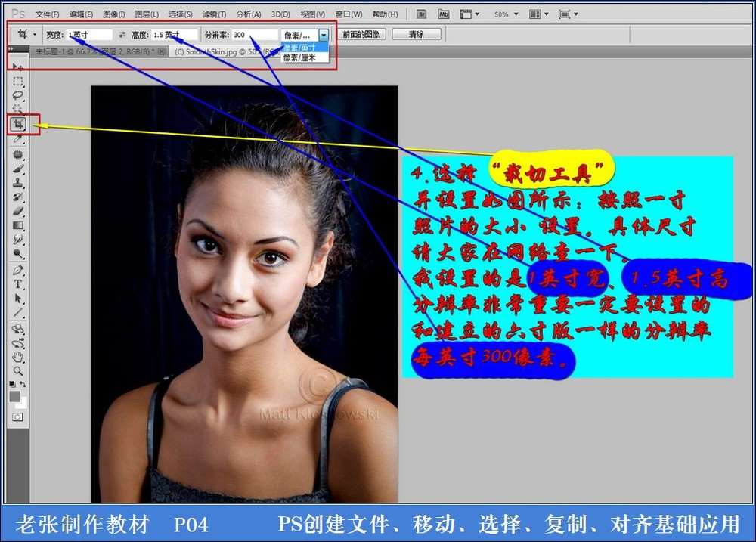
Task: Select the Zoom tool
Action: [x=18, y=371]
